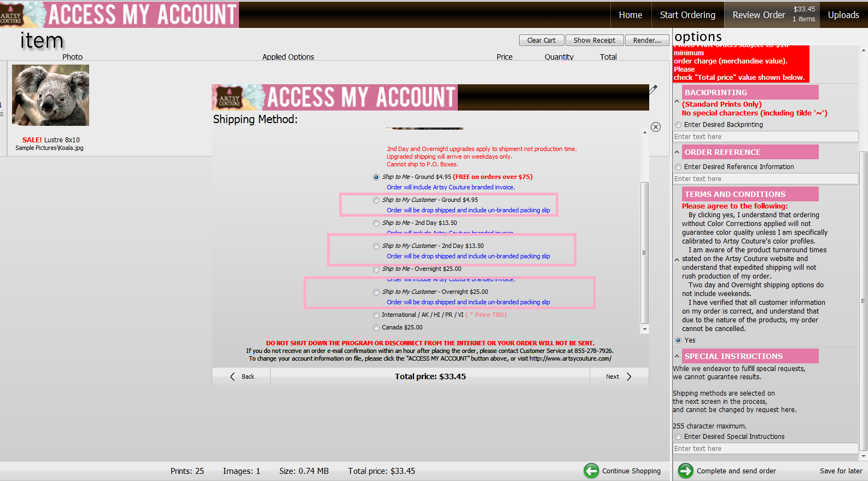Viewport: 868px width, 481px height.
Task: Click the Show Receipt button
Action: point(594,40)
